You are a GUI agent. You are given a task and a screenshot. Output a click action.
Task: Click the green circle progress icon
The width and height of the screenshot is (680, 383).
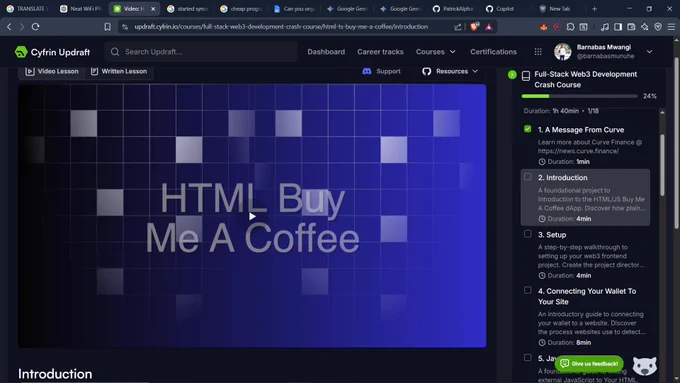[x=512, y=75]
